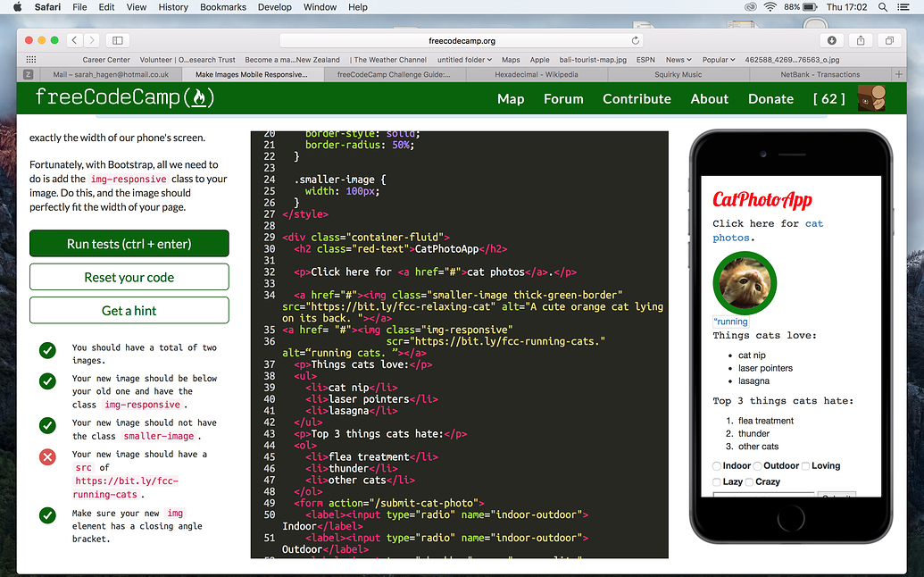
Task: Open the ESPN bookmark
Action: point(645,60)
